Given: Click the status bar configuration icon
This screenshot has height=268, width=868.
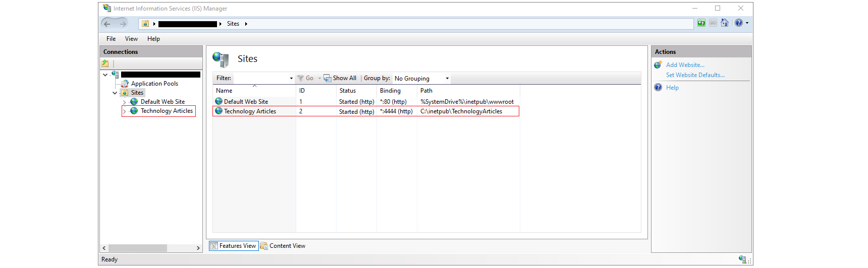Looking at the screenshot, I should coord(742,259).
